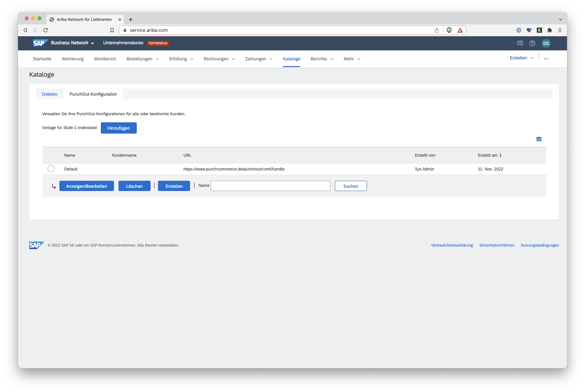Image resolution: width=585 pixels, height=392 pixels.
Task: Click the Unternehmenskonto header label
Action: click(x=123, y=43)
